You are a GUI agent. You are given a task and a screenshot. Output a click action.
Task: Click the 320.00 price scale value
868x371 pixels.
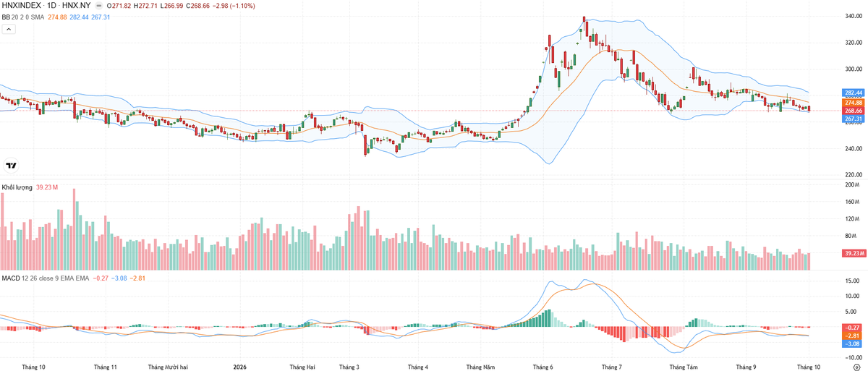pos(854,43)
